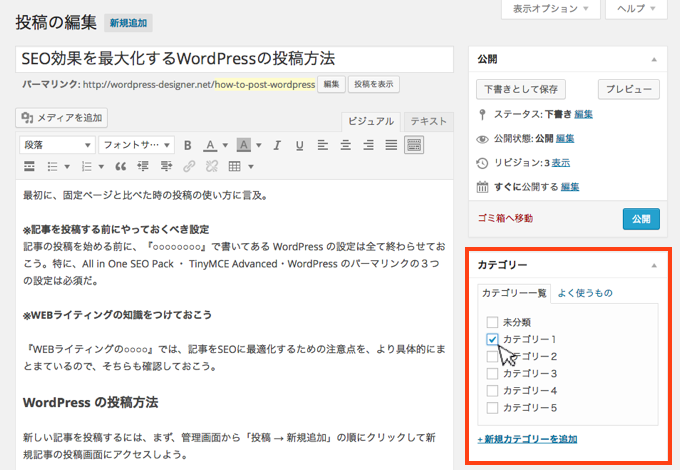Apply italic formatting
This screenshot has height=471, width=680.
coord(277,145)
